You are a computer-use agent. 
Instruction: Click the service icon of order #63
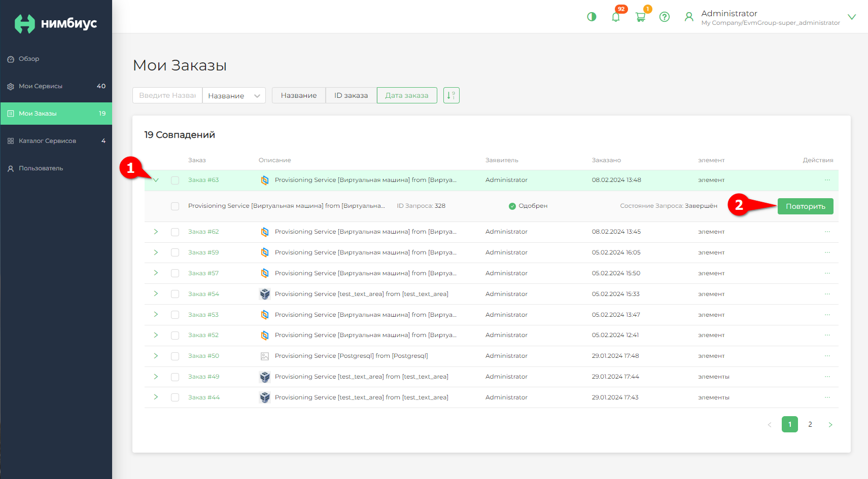click(265, 180)
